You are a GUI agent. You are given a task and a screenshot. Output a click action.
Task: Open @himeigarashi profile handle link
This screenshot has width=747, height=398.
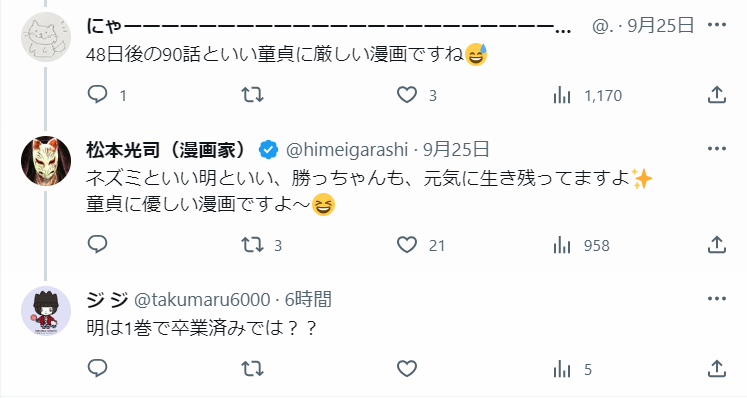coord(347,150)
